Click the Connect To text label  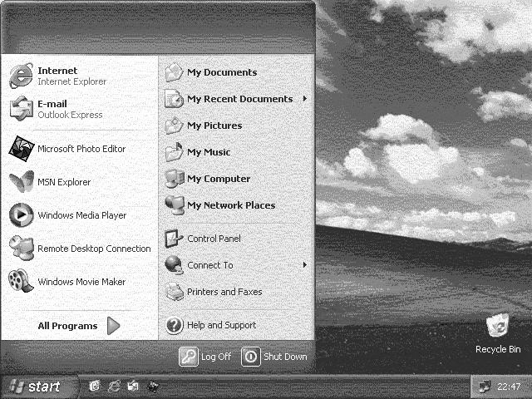point(210,265)
